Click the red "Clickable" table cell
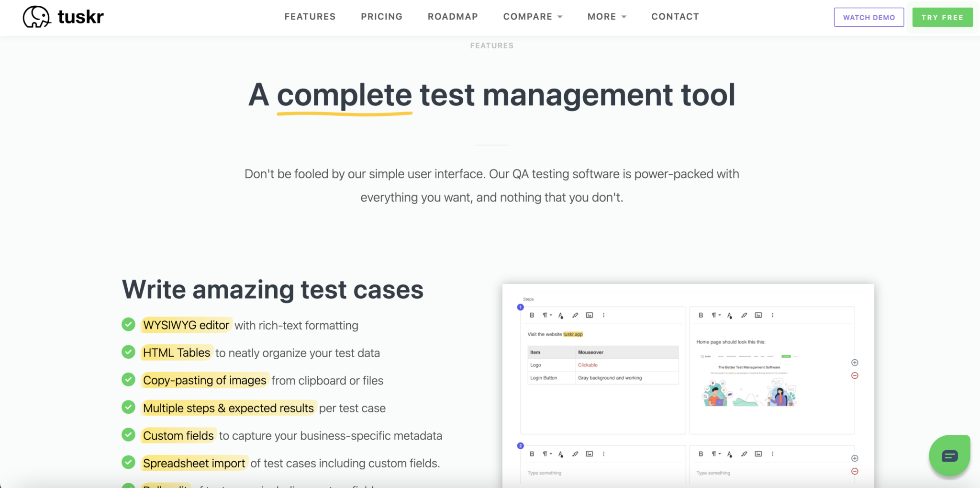The image size is (980, 488). pyautogui.click(x=588, y=365)
